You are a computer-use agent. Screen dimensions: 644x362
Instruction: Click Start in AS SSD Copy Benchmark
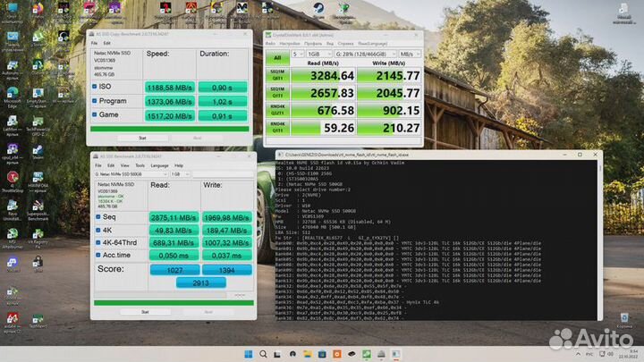[x=142, y=139]
